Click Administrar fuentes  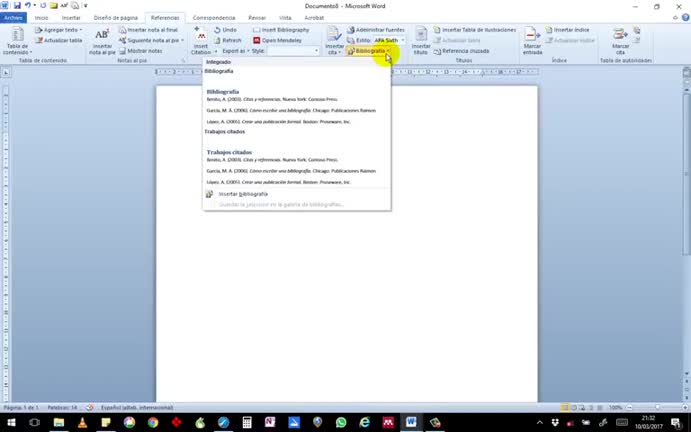tap(376, 30)
